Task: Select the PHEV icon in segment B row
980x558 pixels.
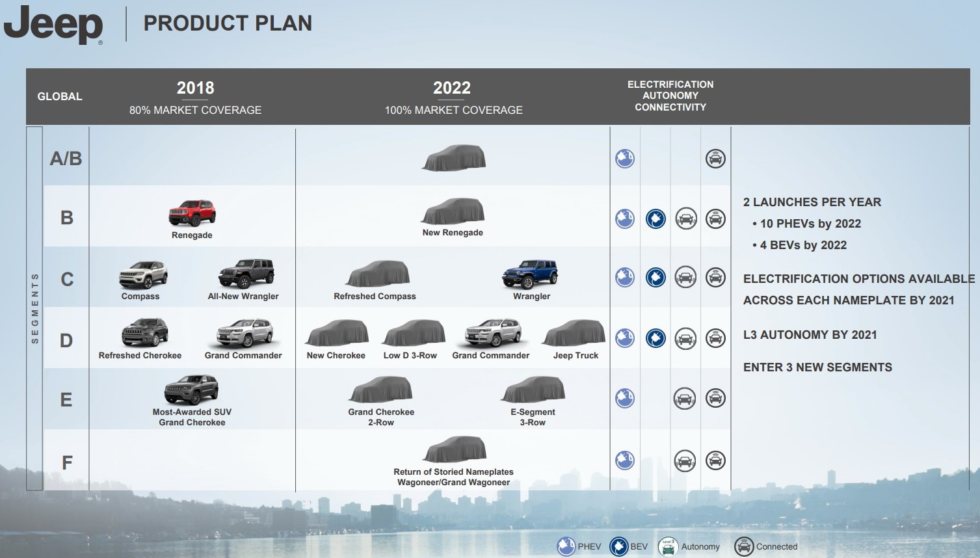Action: pyautogui.click(x=625, y=219)
